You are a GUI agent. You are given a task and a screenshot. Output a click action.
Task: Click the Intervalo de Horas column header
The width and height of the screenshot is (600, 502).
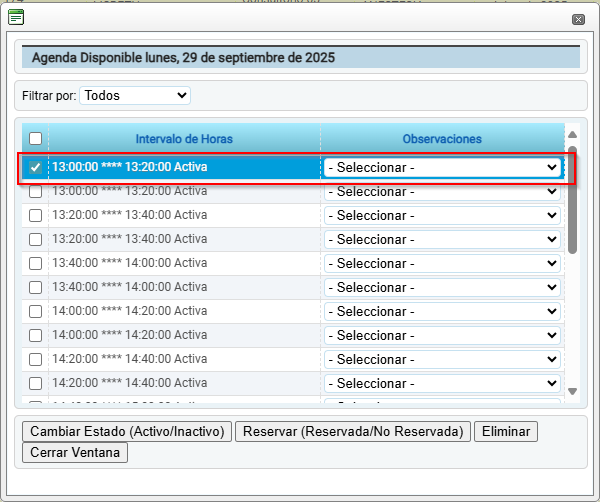coord(184,139)
